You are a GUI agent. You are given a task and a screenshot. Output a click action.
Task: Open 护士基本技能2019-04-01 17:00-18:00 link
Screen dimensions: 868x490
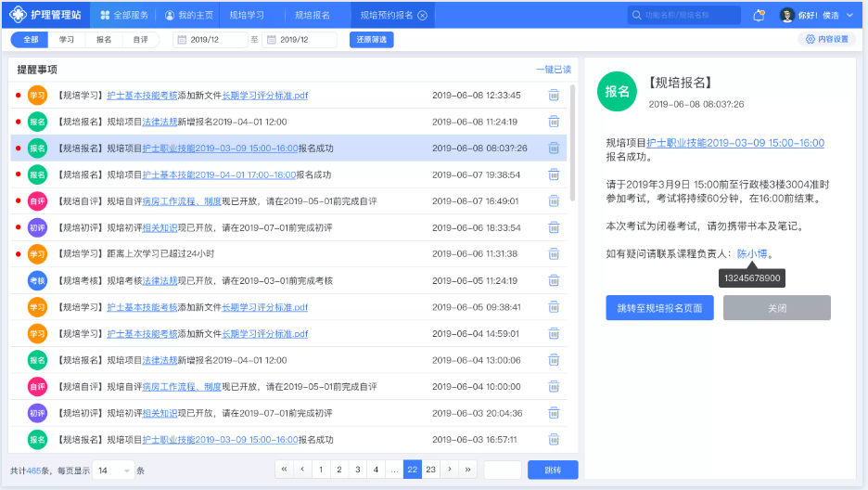click(219, 175)
